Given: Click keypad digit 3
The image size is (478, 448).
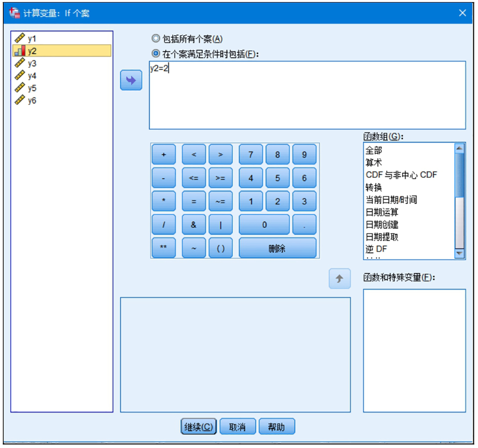Looking at the screenshot, I should click(x=305, y=201).
